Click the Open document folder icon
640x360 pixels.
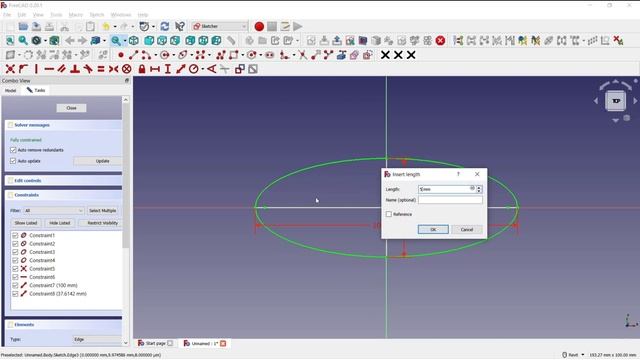(23, 27)
